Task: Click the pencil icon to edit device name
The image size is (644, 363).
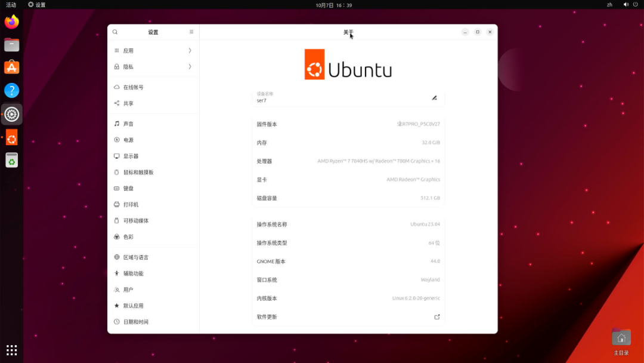Action: click(435, 97)
